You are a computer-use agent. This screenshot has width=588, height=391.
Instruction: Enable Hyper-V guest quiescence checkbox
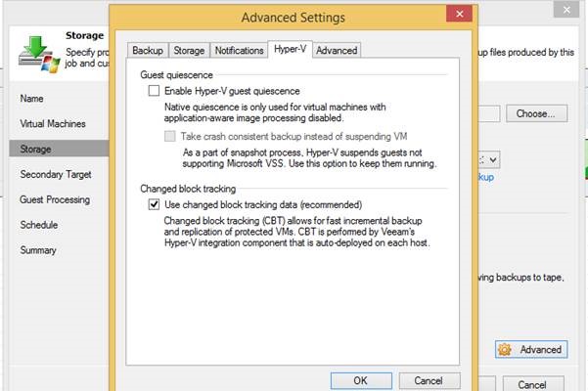[x=153, y=91]
